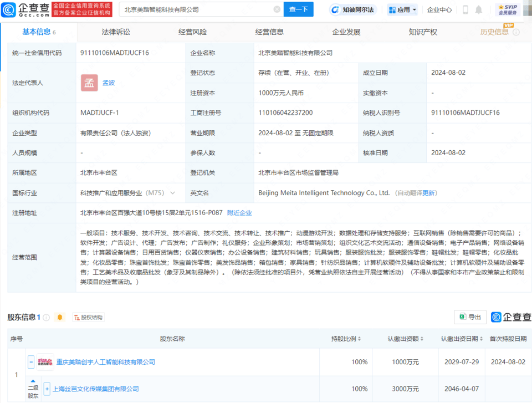The image size is (532, 403).
Task: Select 企业类型 有限责任公司 value
Action: (115, 133)
